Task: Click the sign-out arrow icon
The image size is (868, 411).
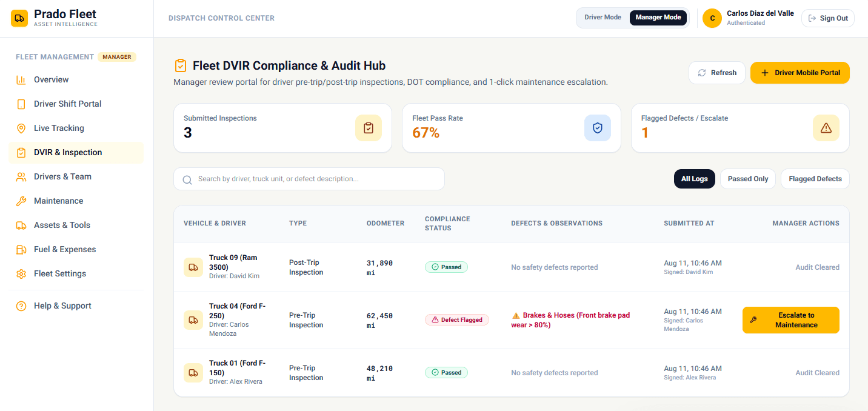Action: (812, 18)
